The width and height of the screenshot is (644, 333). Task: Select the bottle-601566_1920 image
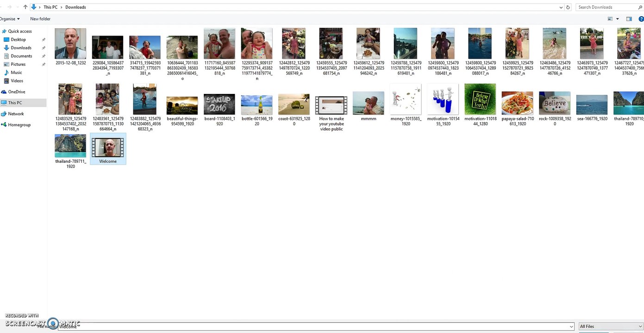(x=256, y=110)
